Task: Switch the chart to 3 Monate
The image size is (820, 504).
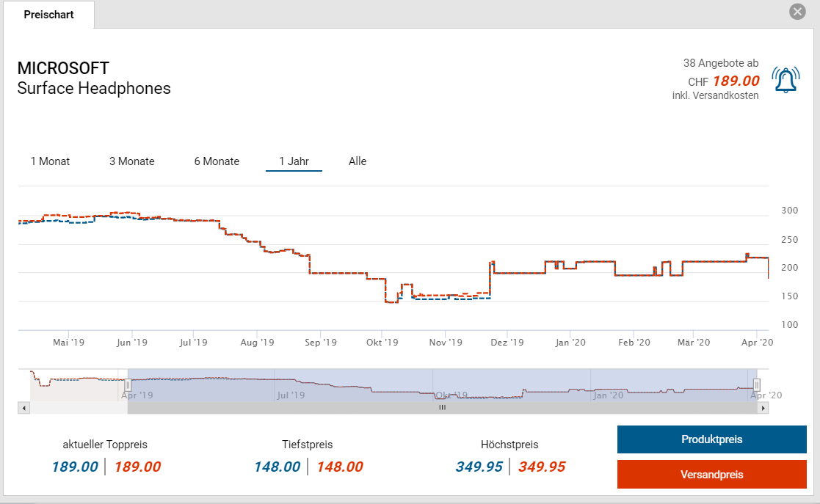Action: pos(132,161)
